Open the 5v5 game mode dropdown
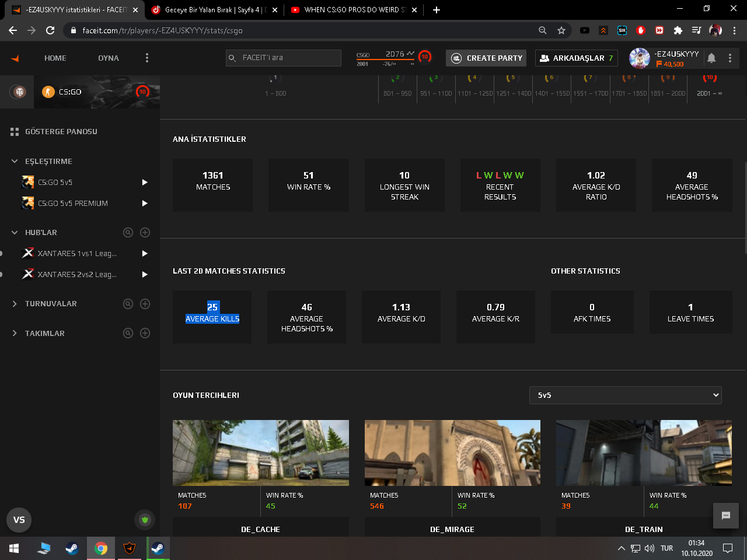The width and height of the screenshot is (747, 560). point(626,395)
